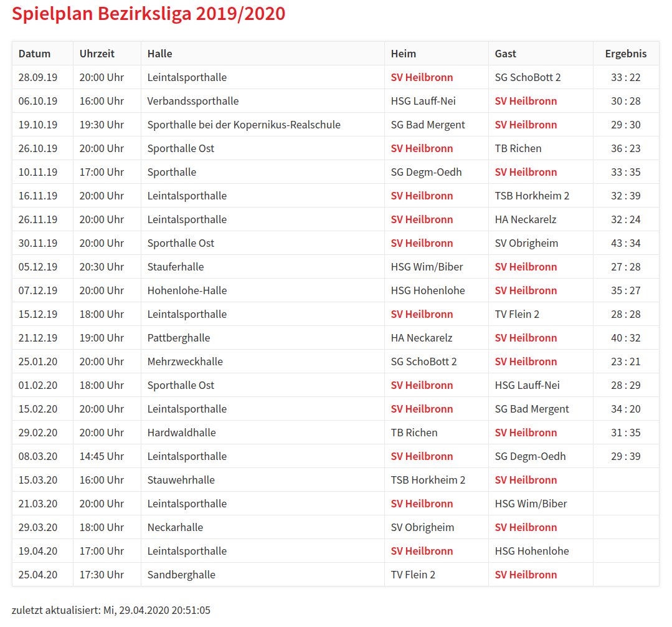This screenshot has height=627, width=672.
Task: Click SG Bad Mergent in the 15.02.20 row
Action: coord(532,409)
